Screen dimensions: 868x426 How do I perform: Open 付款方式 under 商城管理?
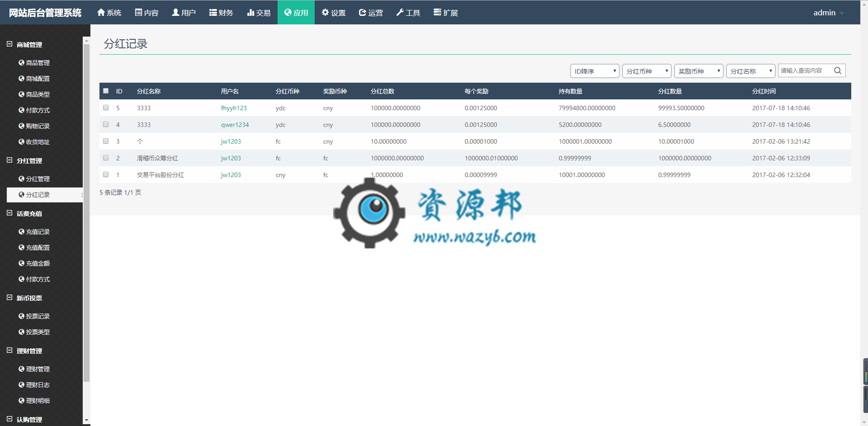(38, 110)
